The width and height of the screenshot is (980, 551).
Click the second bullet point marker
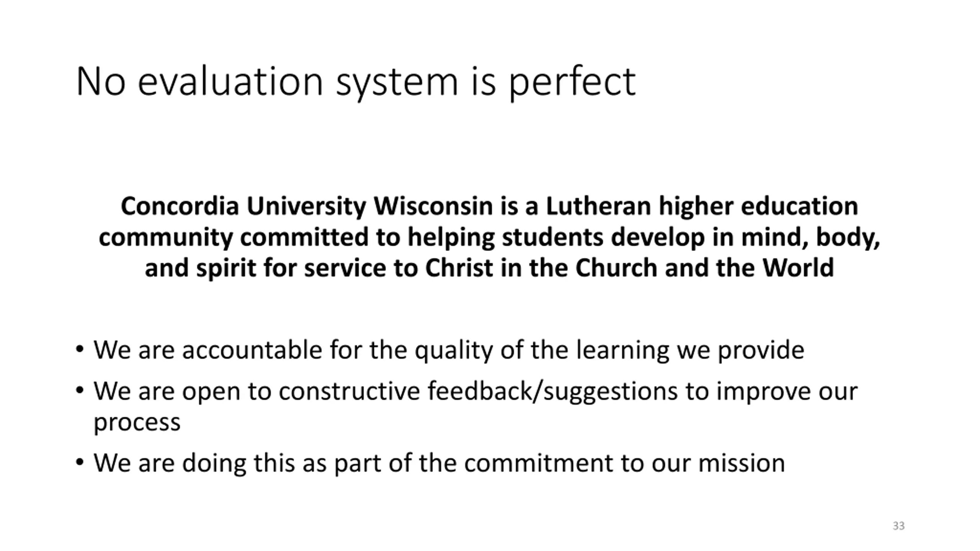[x=80, y=391]
